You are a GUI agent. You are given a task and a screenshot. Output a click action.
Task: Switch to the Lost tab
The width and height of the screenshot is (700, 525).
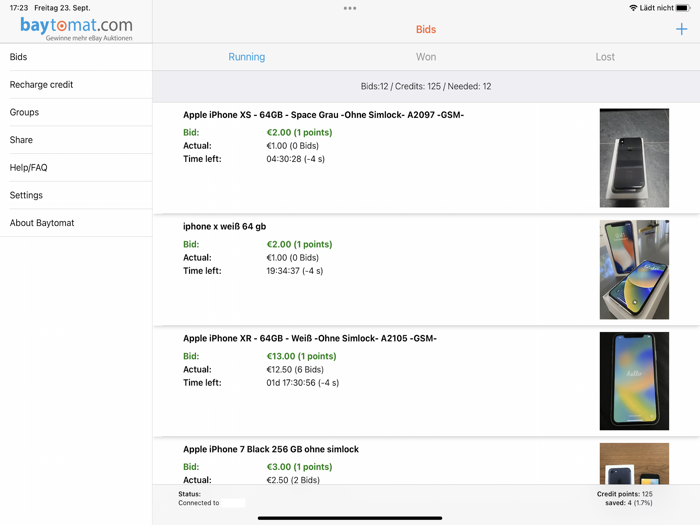(605, 57)
